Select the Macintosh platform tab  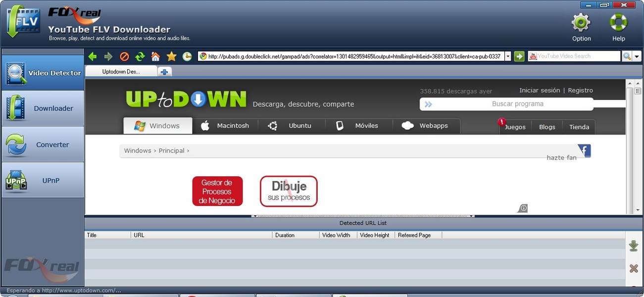tap(225, 126)
